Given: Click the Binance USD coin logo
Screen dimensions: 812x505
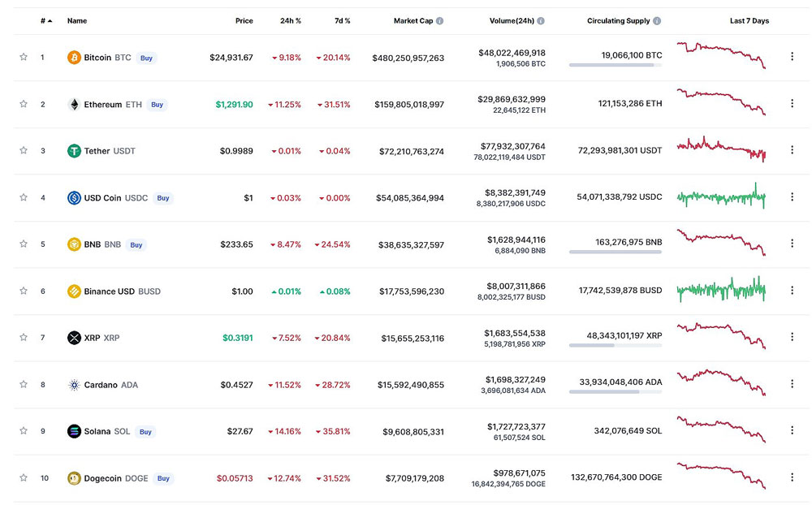Looking at the screenshot, I should point(74,291).
